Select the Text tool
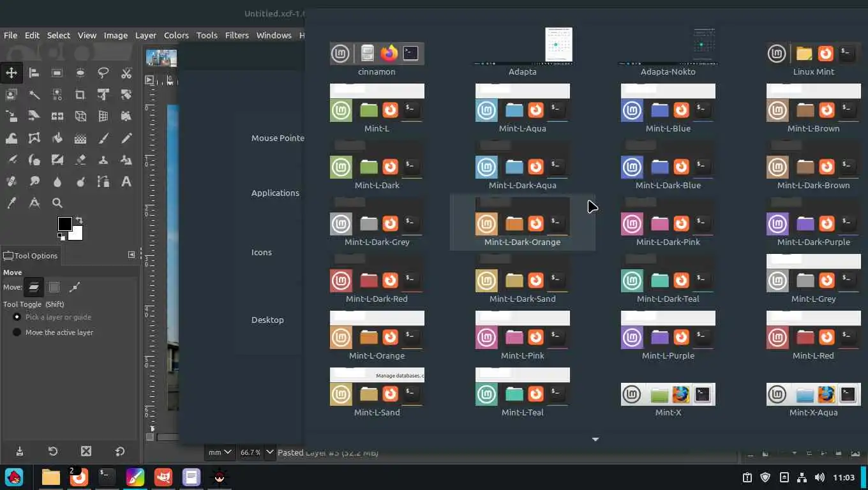868x490 pixels. [126, 181]
